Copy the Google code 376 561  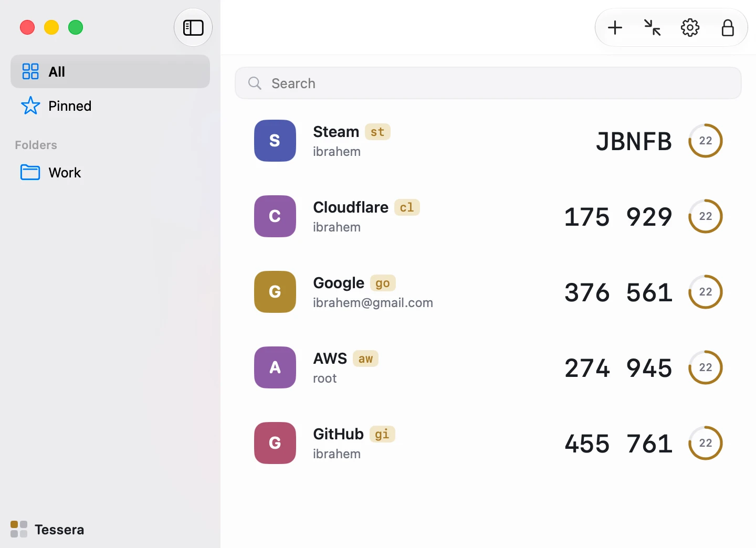(618, 292)
